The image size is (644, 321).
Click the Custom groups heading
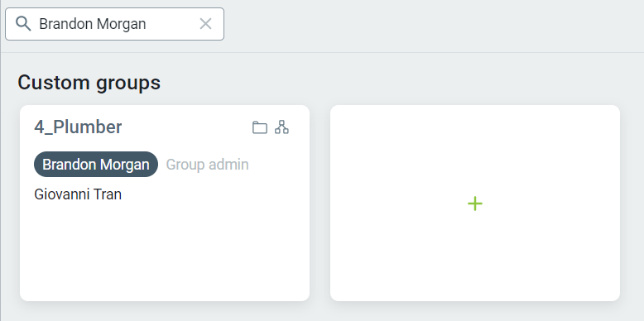click(89, 83)
